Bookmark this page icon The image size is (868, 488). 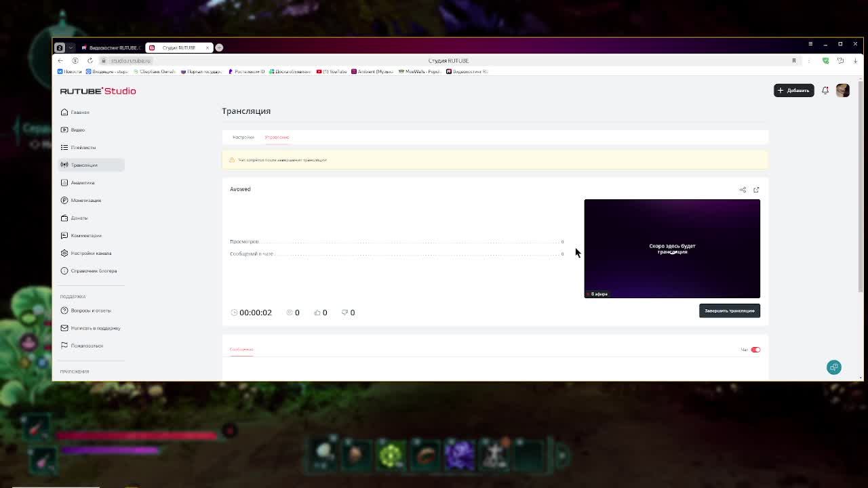(793, 60)
